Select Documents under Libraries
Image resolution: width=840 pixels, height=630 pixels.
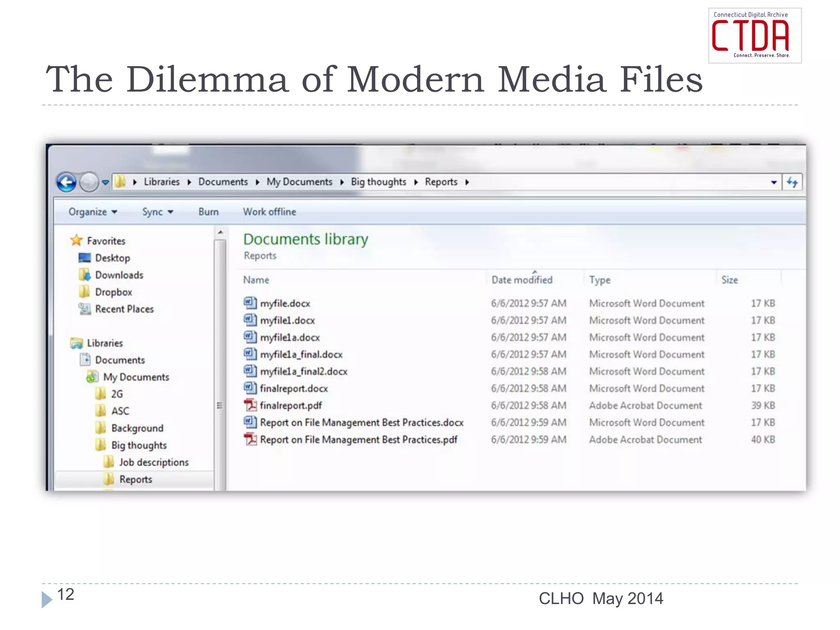tap(120, 360)
